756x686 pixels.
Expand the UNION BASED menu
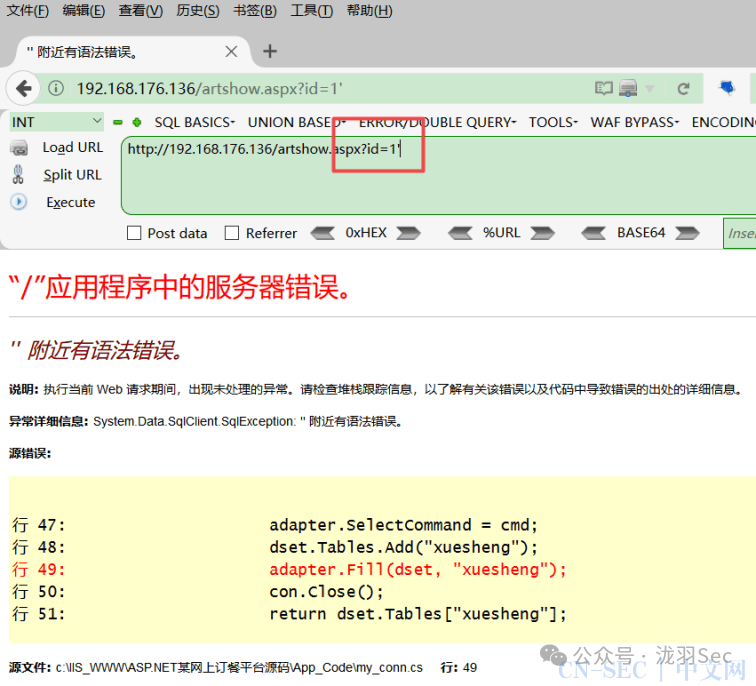point(297,122)
